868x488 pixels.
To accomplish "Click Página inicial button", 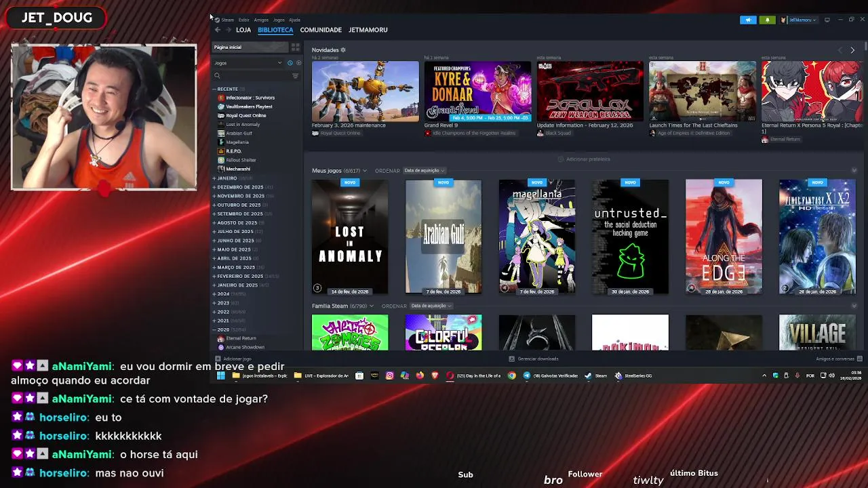I will click(250, 47).
